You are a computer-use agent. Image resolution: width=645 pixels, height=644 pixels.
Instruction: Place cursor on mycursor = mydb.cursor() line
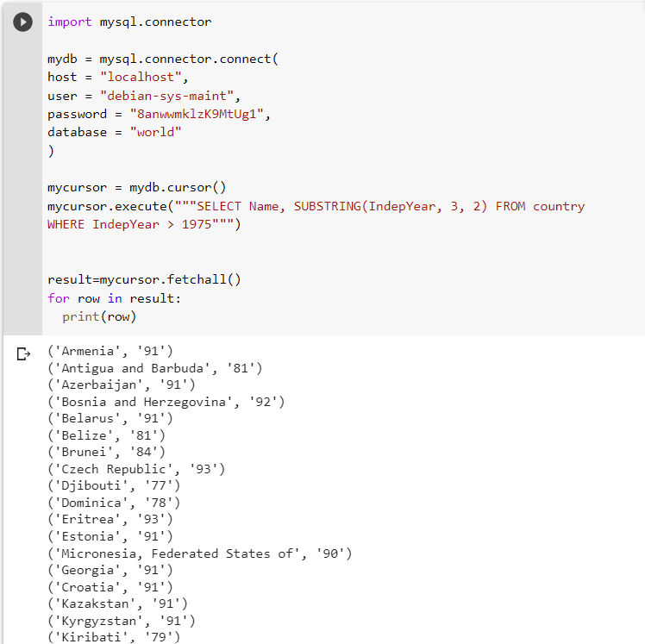pos(137,188)
